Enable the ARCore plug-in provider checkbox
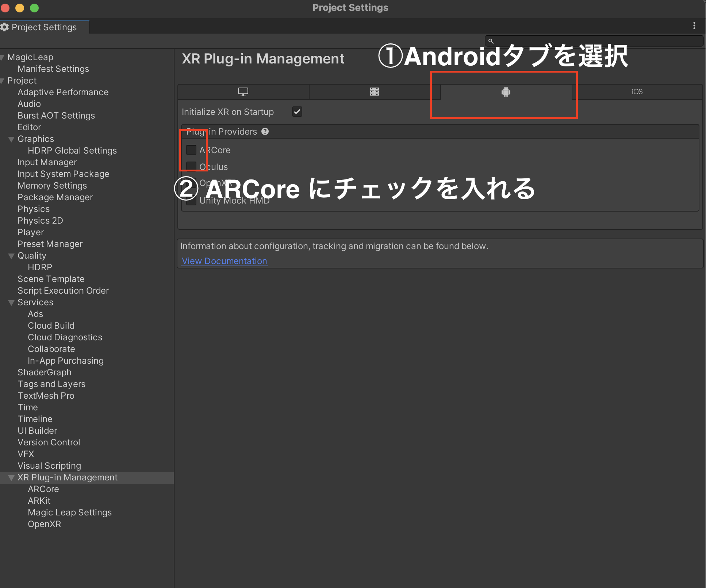Screen dimensions: 706x588 (x=191, y=150)
